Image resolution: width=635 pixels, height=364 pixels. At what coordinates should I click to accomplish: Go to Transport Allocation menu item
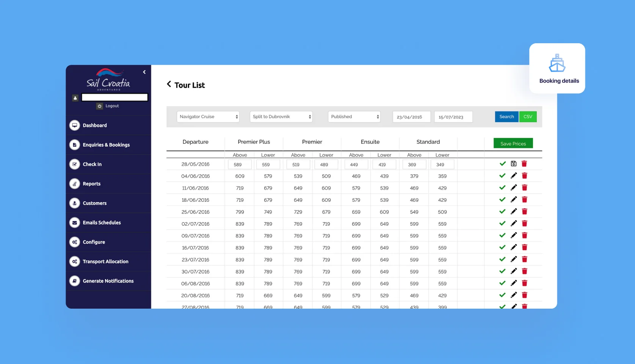(105, 262)
